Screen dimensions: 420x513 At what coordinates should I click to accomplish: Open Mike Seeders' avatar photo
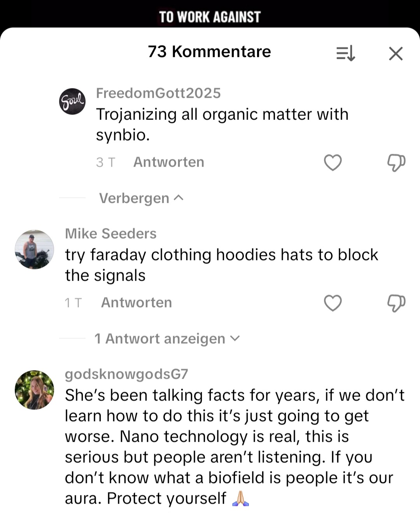(34, 249)
